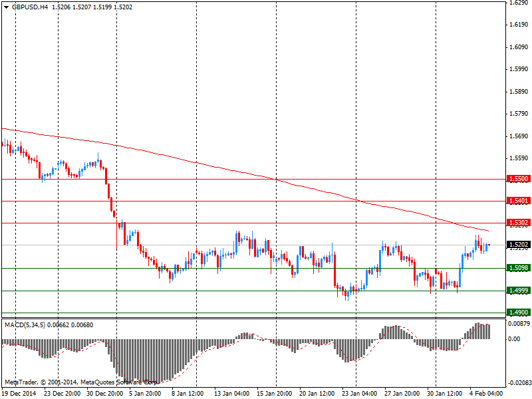Click the MACD(5,34,5) indicator label

(x=25, y=325)
